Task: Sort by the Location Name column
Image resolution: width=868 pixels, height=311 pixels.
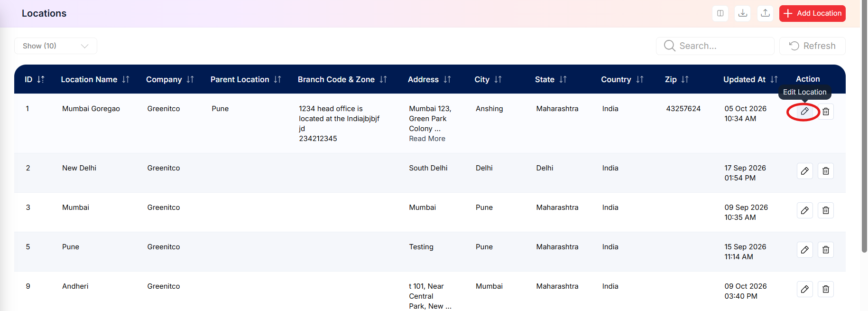Action: [x=126, y=79]
